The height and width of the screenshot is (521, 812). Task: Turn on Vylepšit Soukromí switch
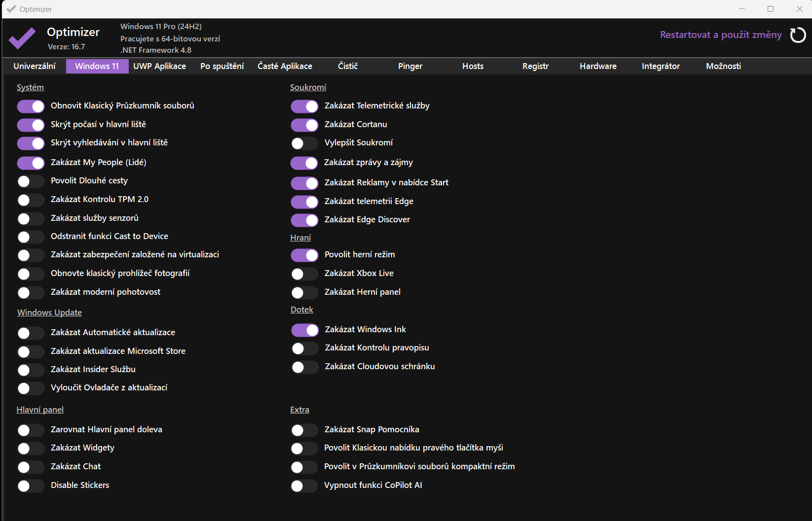click(x=304, y=143)
